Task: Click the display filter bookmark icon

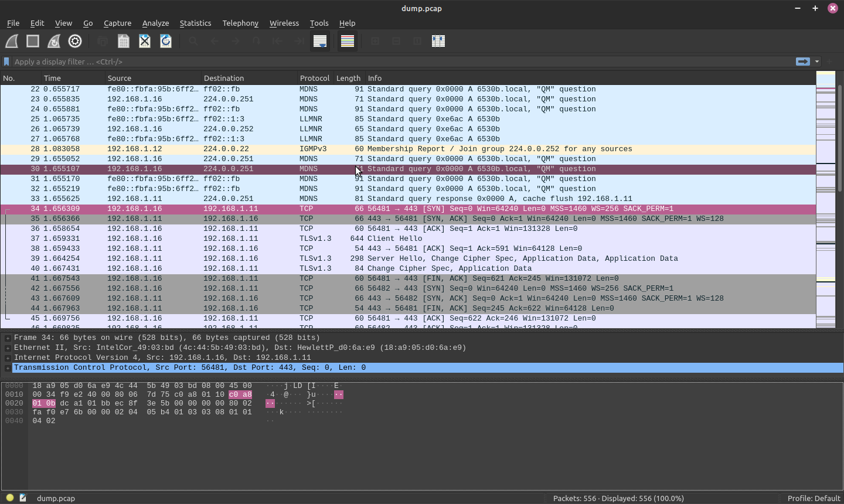Action: tap(6, 62)
